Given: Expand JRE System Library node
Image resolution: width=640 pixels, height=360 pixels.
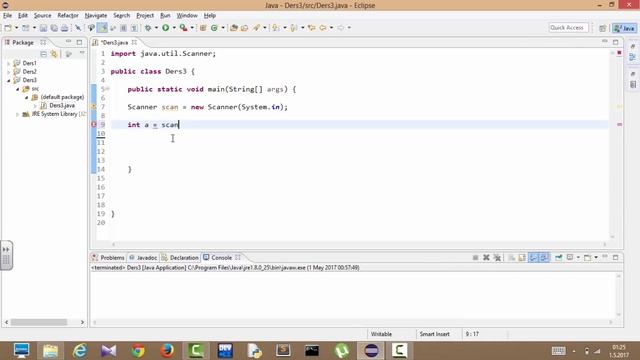Looking at the screenshot, I should click(18, 114).
